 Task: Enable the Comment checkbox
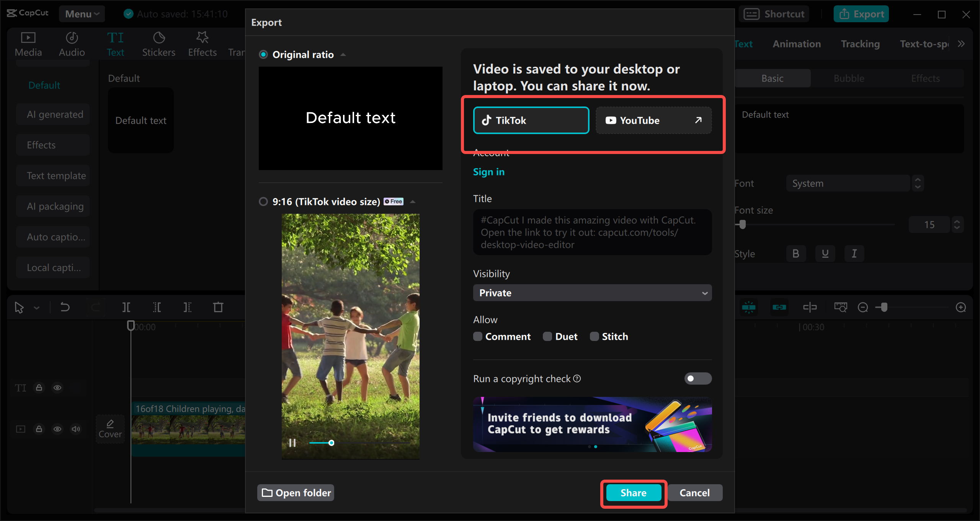[478, 336]
